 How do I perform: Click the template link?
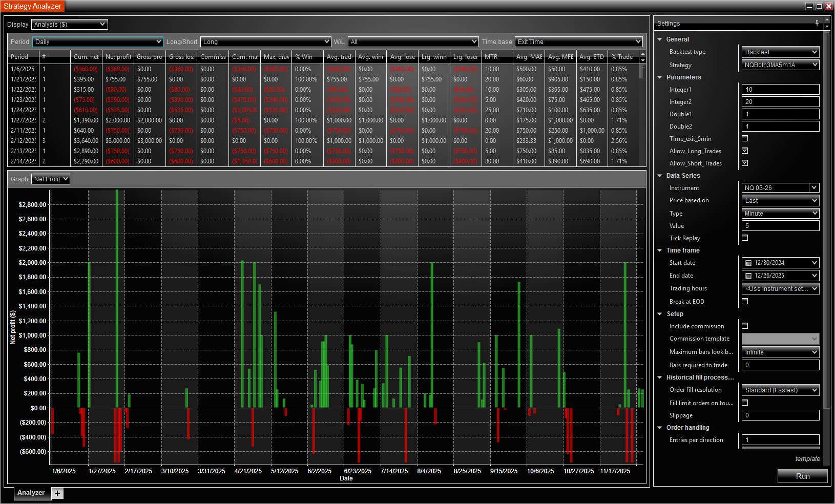coord(807,459)
